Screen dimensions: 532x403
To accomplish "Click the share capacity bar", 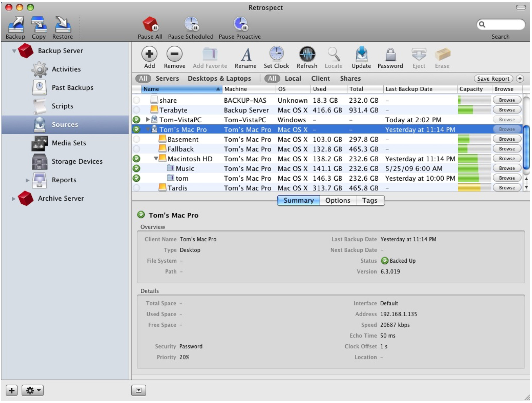I will (x=474, y=100).
